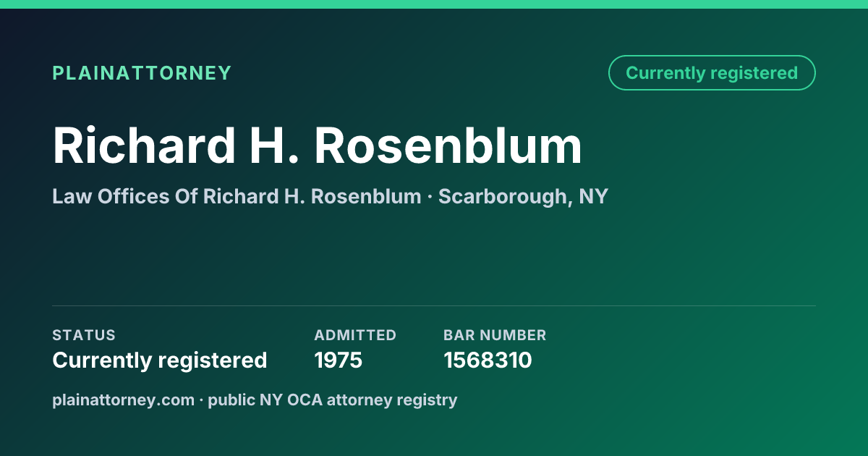
Task: Click the green accent bar at top
Action: (x=434, y=4)
